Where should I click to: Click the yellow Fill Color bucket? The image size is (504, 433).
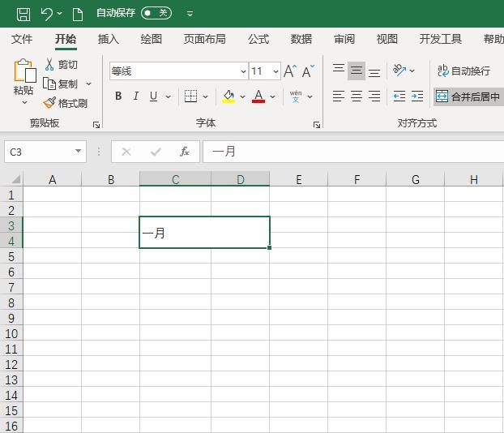coord(229,96)
